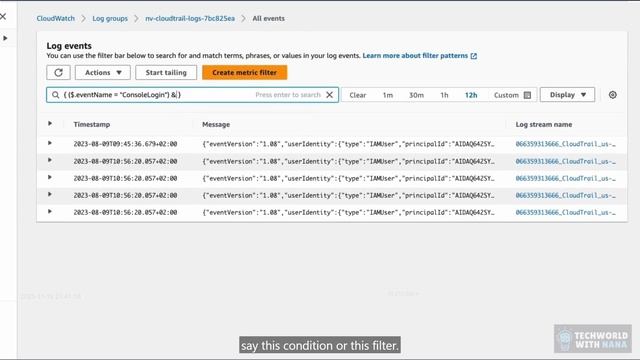The image size is (640, 360).
Task: Click inside the filter pattern search field
Action: coord(192,95)
